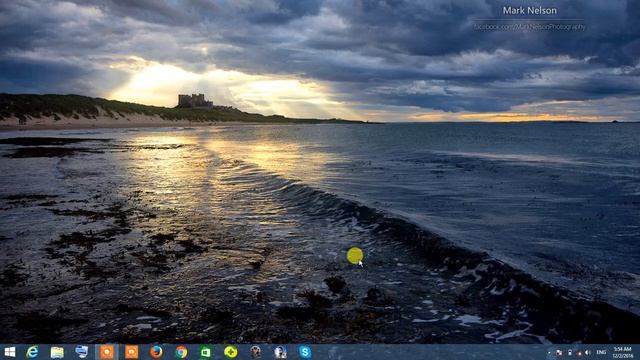Open the Action Center flag in the tray
640x360 pixels.
point(559,353)
